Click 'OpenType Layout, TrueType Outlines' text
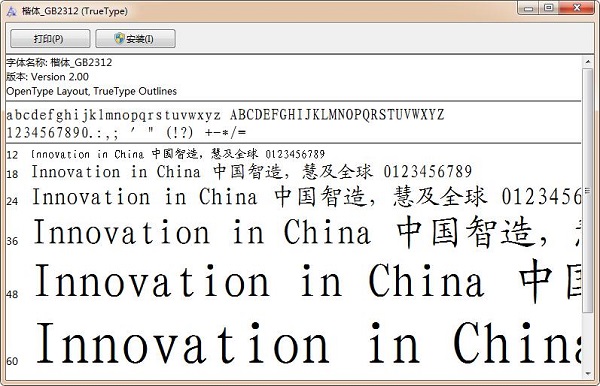This screenshot has width=600, height=386. pos(91,91)
